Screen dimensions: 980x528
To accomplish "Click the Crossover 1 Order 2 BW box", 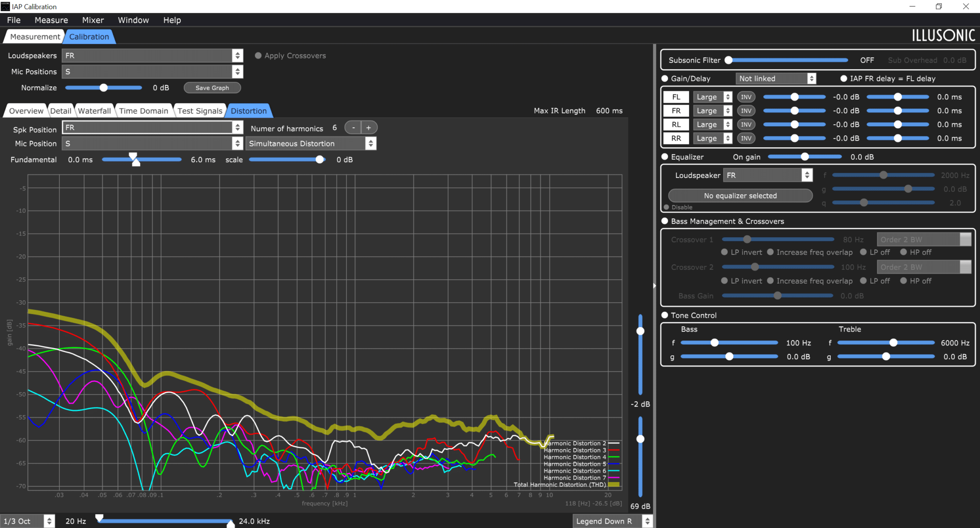I will [924, 240].
